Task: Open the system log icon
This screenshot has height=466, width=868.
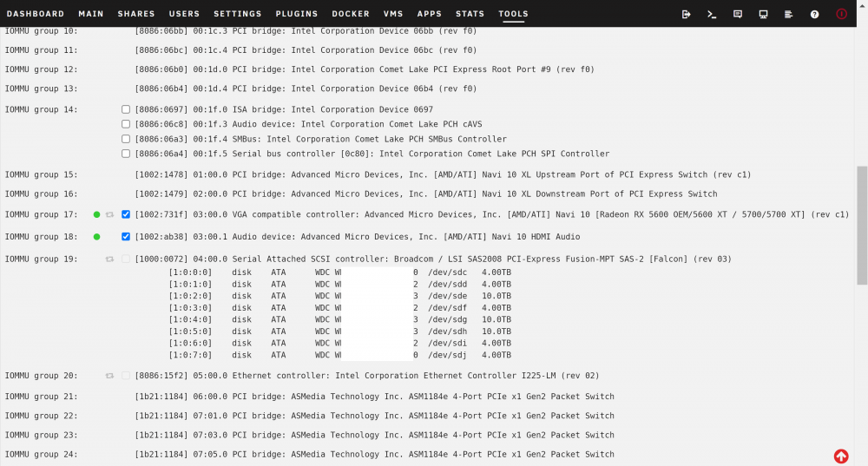Action: pyautogui.click(x=789, y=15)
